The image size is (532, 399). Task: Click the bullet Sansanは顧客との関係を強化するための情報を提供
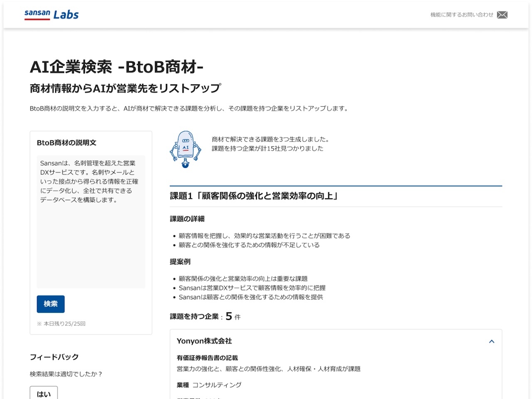(251, 297)
